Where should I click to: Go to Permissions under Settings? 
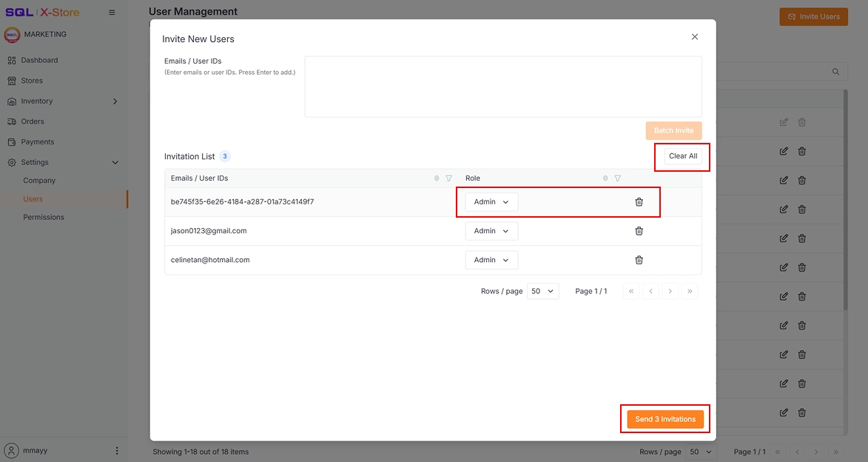point(44,217)
